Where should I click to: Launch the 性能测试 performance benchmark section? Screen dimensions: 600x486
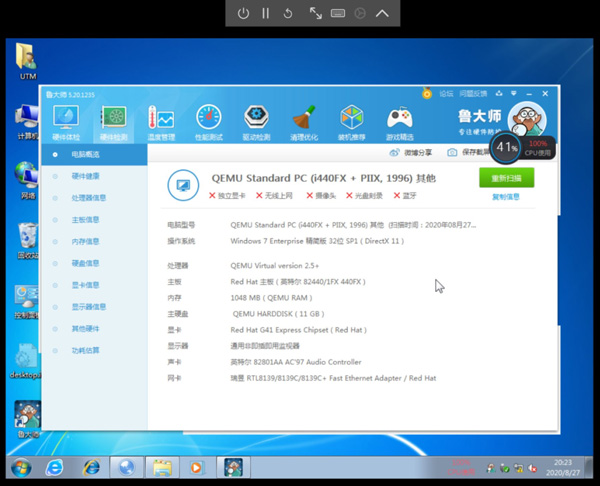pos(209,122)
